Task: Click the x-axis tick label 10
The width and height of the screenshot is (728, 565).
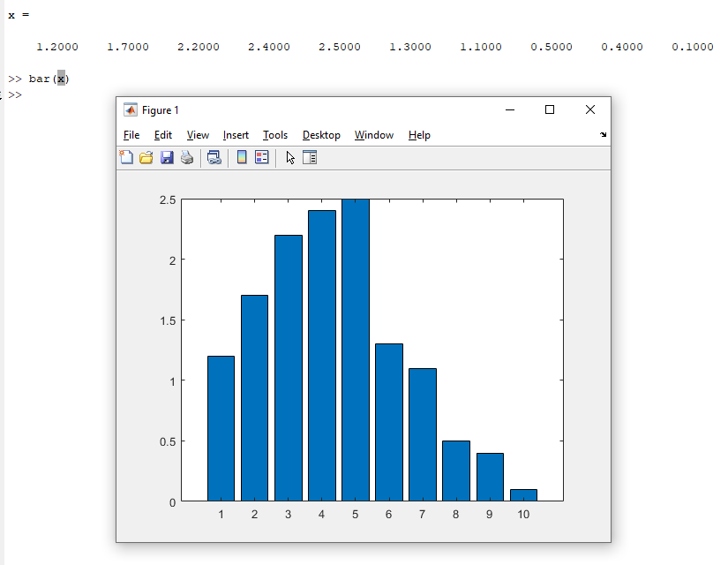Action: tap(523, 515)
